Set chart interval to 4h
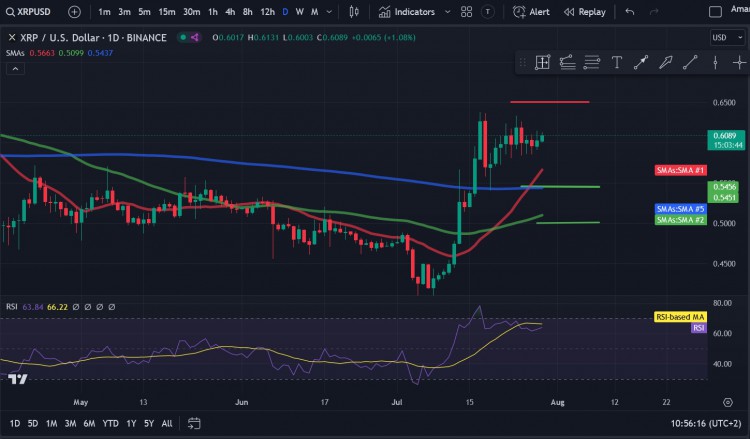This screenshot has width=750, height=439. pyautogui.click(x=230, y=11)
